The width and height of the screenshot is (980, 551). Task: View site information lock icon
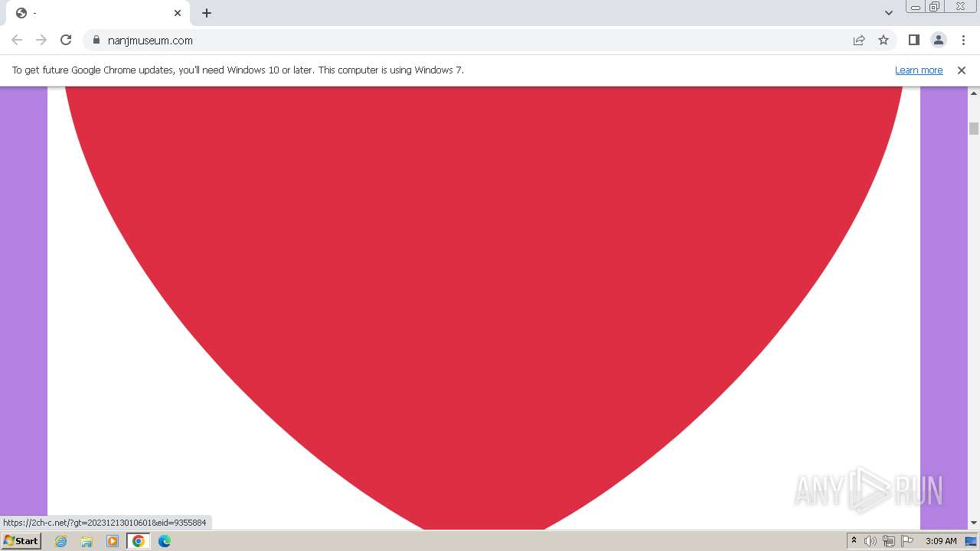(x=96, y=40)
